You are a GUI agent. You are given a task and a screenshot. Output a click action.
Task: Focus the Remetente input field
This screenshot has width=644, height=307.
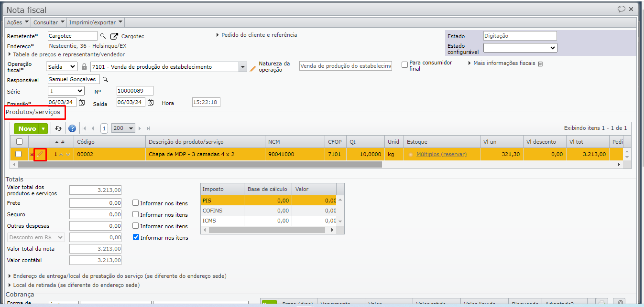73,36
